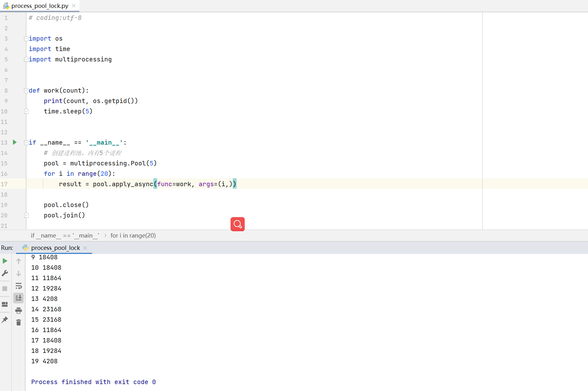Open run configuration wrench icon
Image resolution: width=588 pixels, height=391 pixels.
point(5,273)
